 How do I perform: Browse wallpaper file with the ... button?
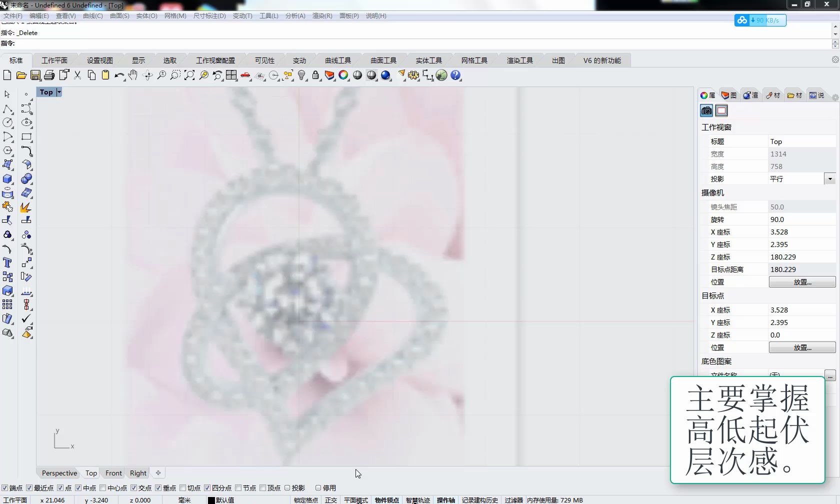click(830, 375)
